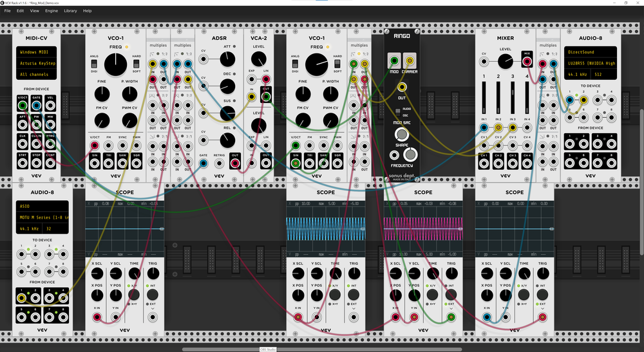This screenshot has width=644, height=352.
Task: Click the MIXER IN 1 jack
Action: 484,127
